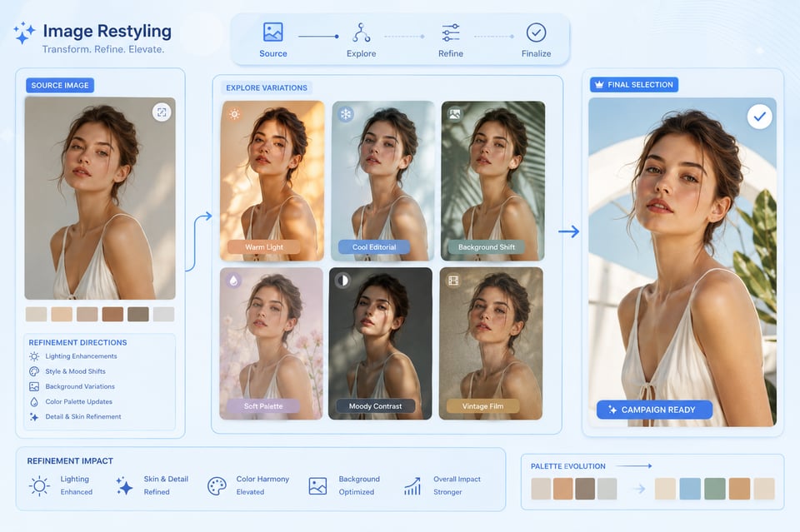Click the REFINEMENT IMPACT heading

[x=70, y=461]
